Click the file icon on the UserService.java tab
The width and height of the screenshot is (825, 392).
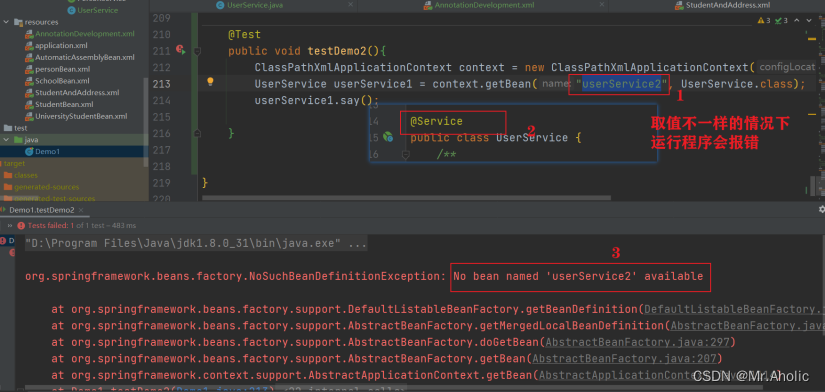(220, 5)
